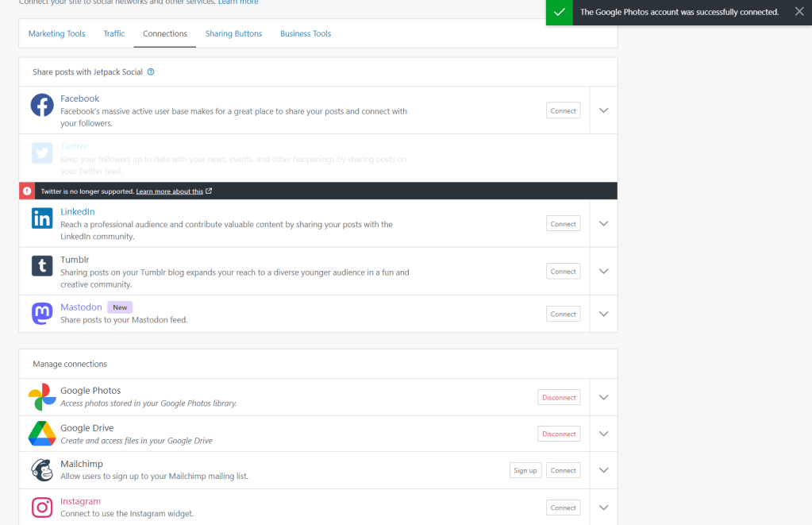812x525 pixels.
Task: Connect the Tumblr account
Action: tap(563, 272)
